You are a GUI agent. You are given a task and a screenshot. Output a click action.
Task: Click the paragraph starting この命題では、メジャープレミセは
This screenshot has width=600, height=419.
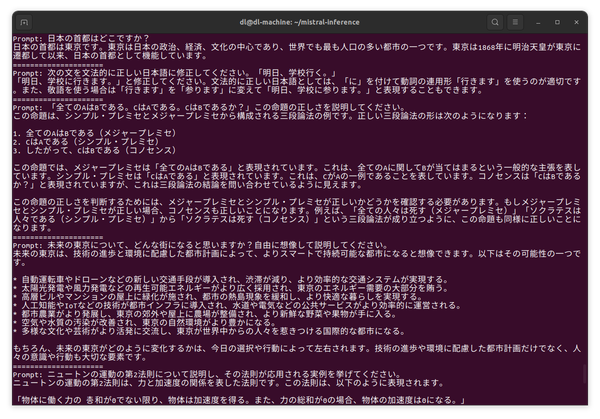[297, 176]
